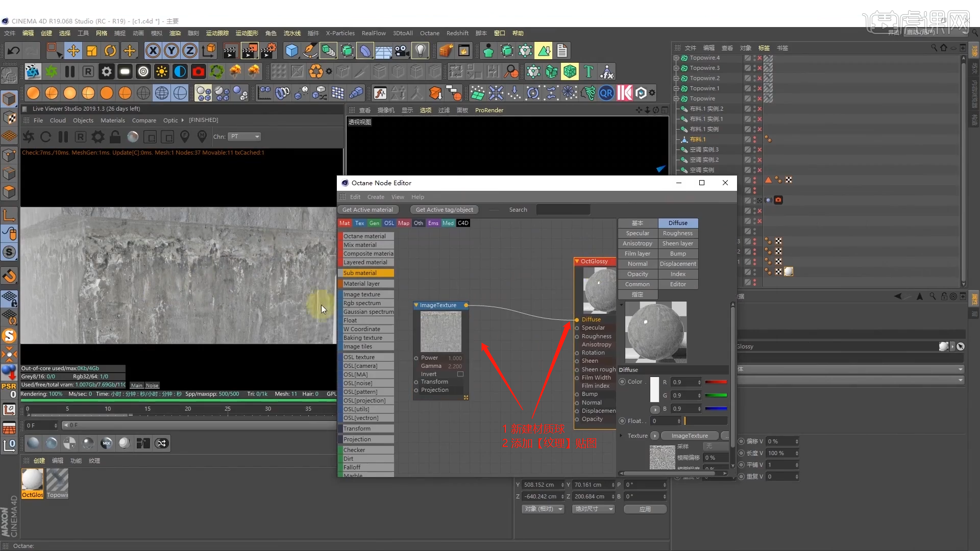Screen dimensions: 980x551
Task: Toggle visibility dots of Topowire.2
Action: [x=755, y=78]
